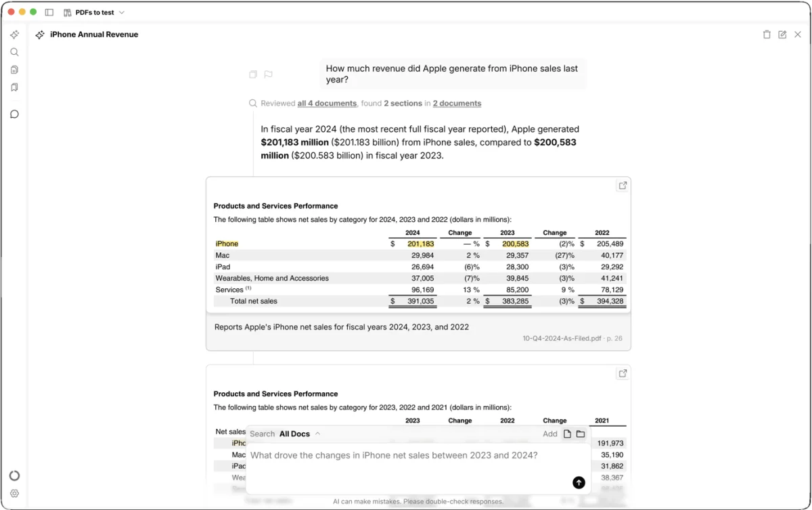The width and height of the screenshot is (812, 510).
Task: Click the user question about iPhone revenue
Action: click(x=453, y=74)
